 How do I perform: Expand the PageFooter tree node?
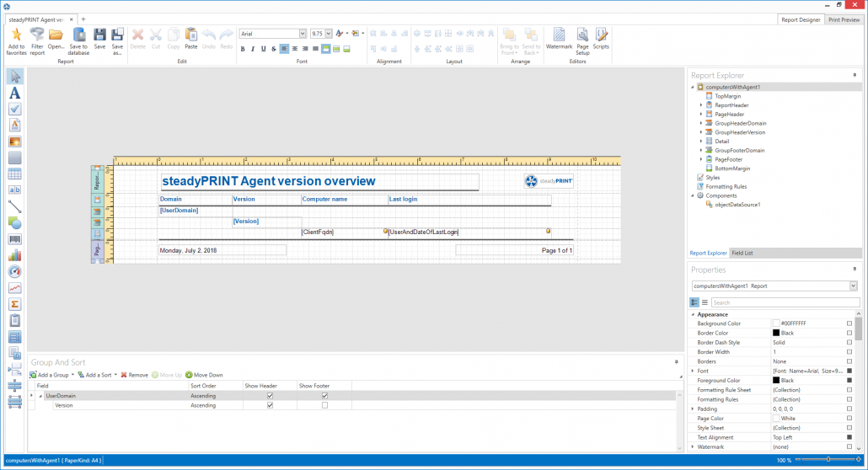(x=701, y=159)
